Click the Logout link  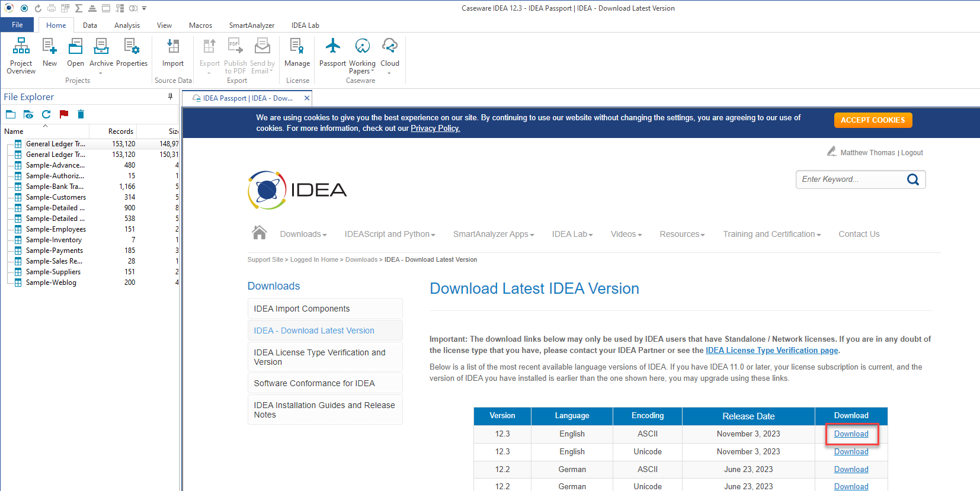912,153
